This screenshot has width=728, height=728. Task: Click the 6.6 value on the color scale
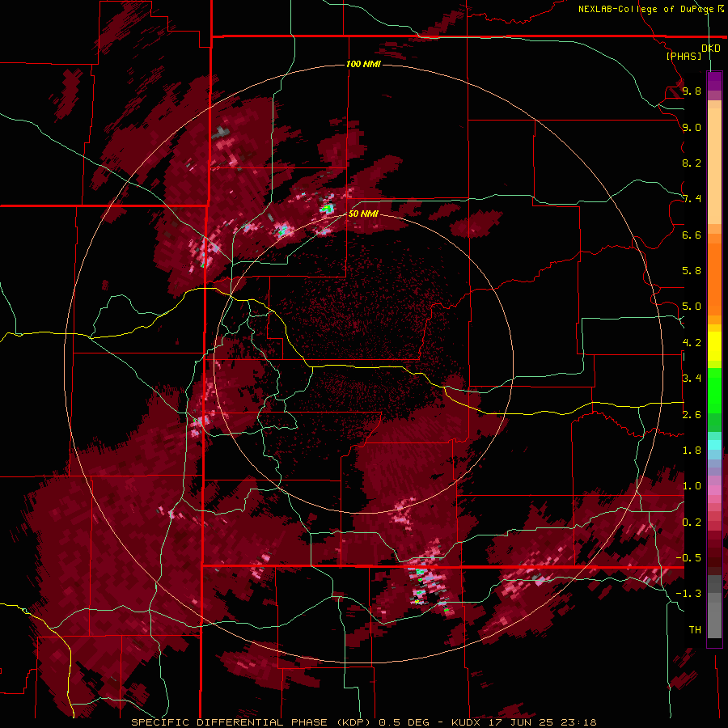click(692, 235)
